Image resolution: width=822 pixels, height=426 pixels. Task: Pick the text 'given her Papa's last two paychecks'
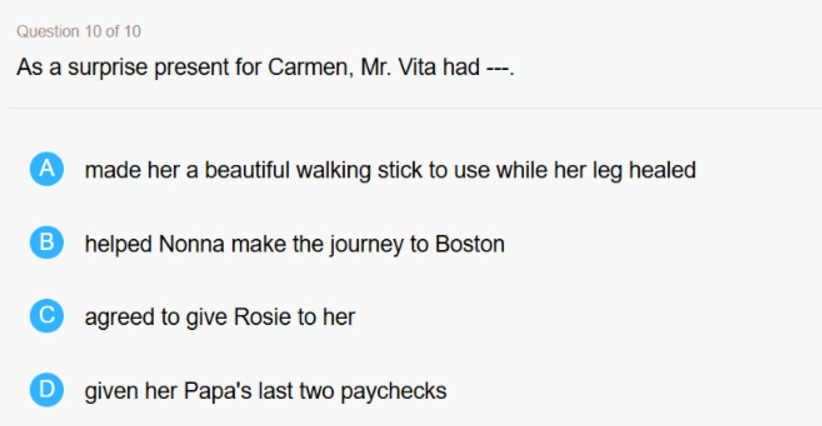point(266,391)
